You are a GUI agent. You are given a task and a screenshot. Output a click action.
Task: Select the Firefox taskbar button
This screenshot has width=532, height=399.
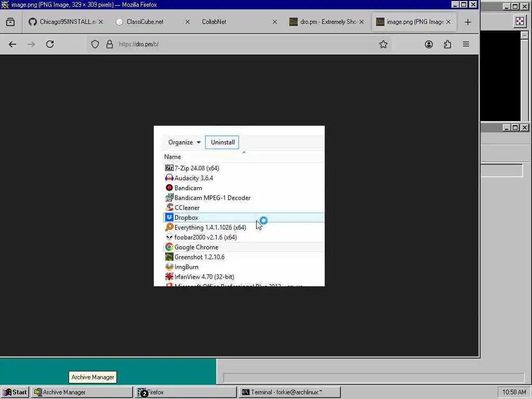click(x=186, y=392)
